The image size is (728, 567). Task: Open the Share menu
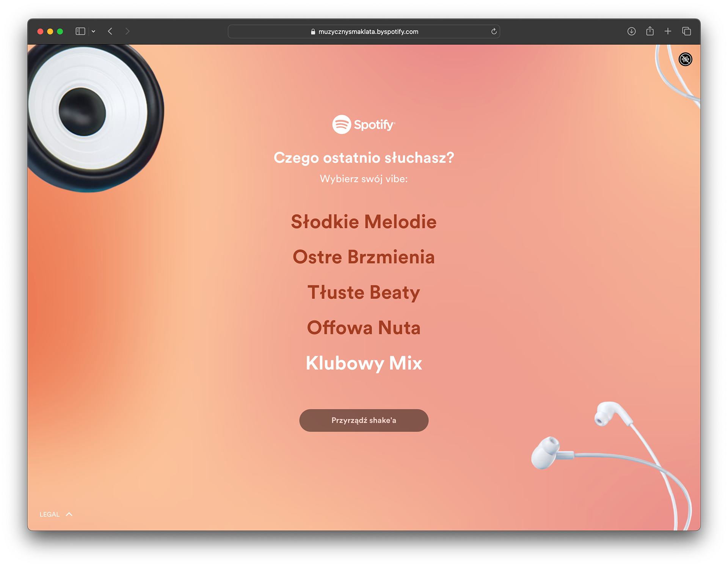(650, 31)
